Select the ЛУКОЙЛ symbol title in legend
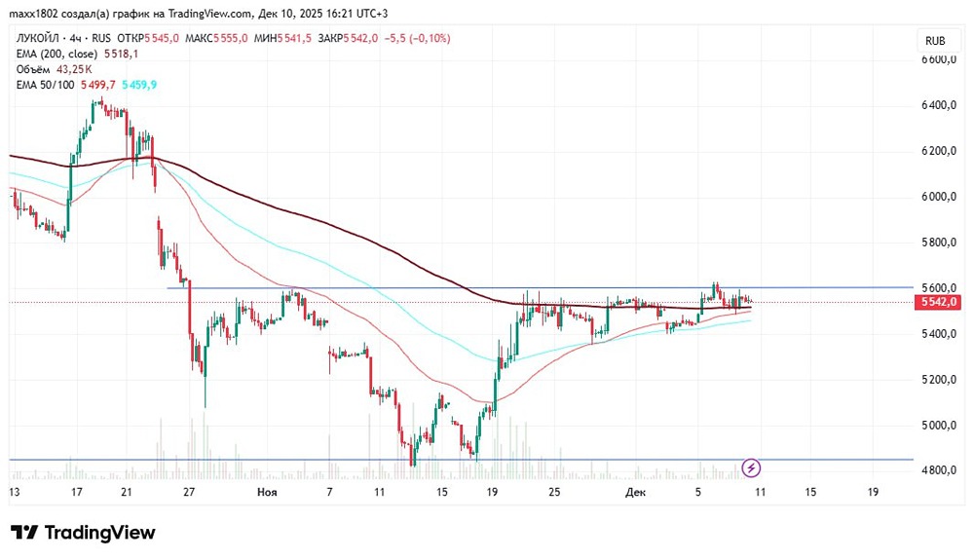 tap(42, 38)
